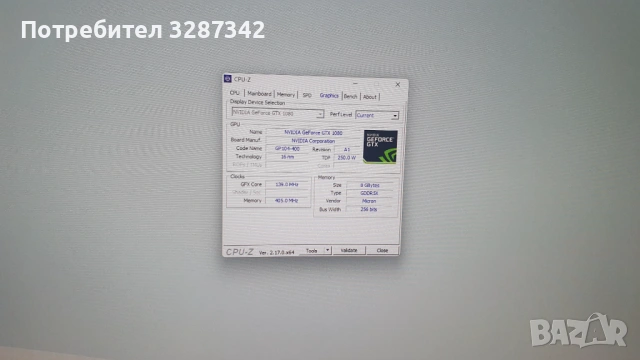Select the Graphics tab

click(329, 96)
